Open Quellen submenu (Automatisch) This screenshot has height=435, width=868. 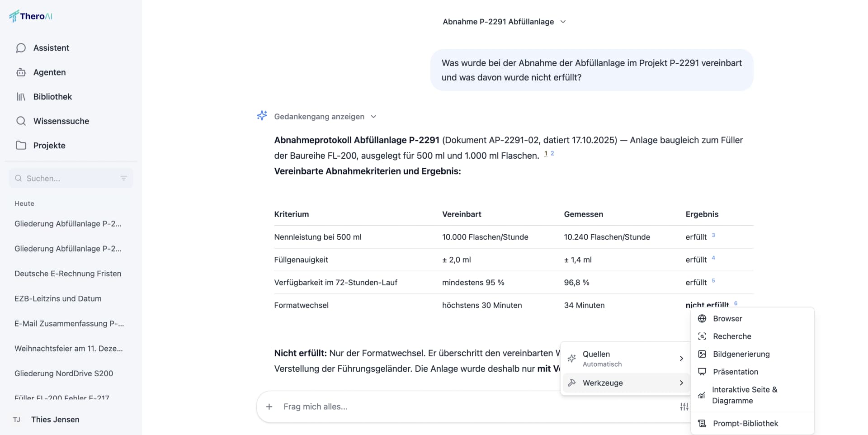[x=626, y=359]
